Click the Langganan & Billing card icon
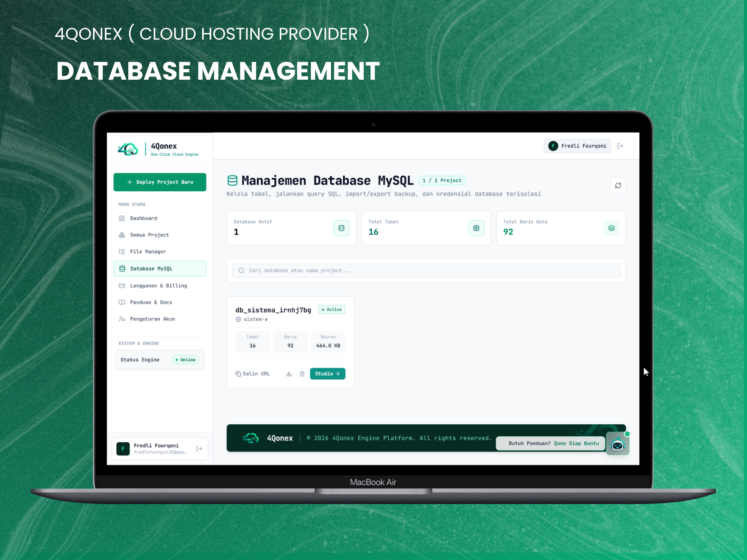The height and width of the screenshot is (560, 747). coord(122,285)
